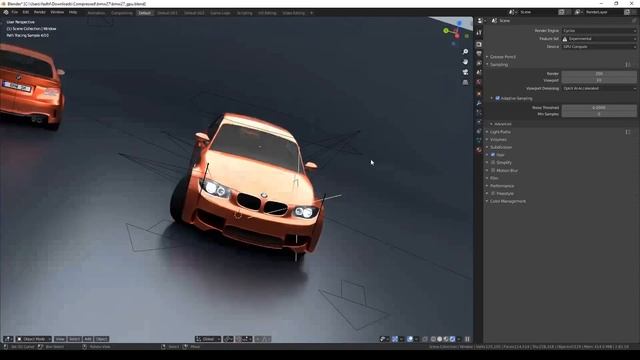Open the viewport View menu
This screenshot has height=360, width=640.
(x=60, y=339)
